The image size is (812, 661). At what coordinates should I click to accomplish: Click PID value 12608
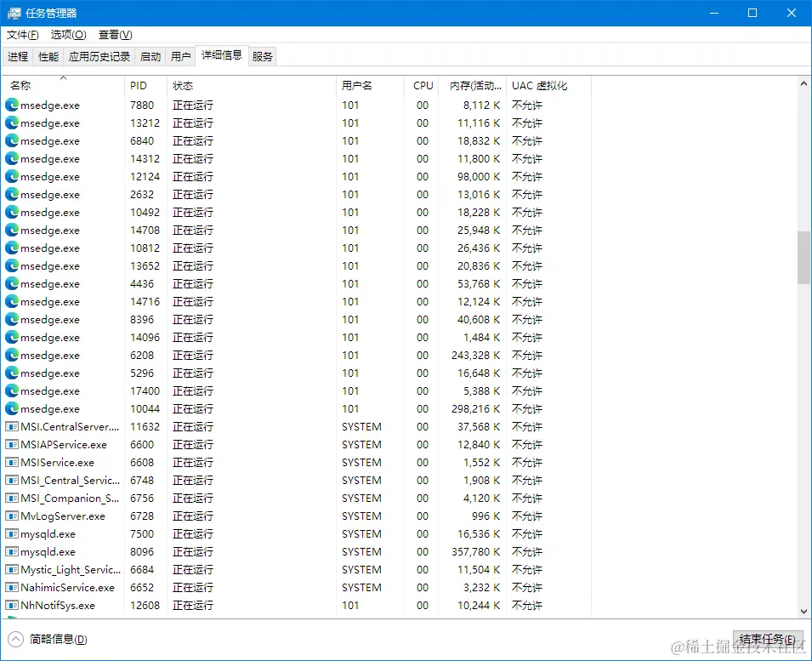pyautogui.click(x=145, y=606)
